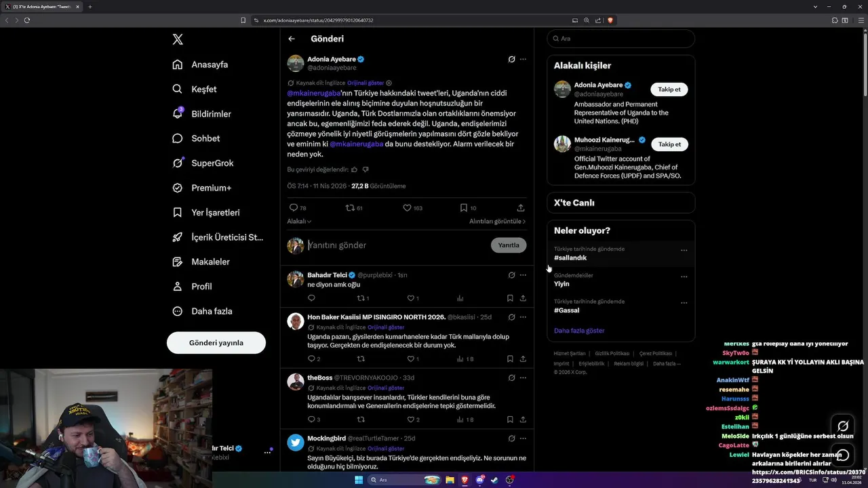Image resolution: width=868 pixels, height=488 pixels.
Task: Open SuperGrok in the sidebar
Action: tap(203, 163)
